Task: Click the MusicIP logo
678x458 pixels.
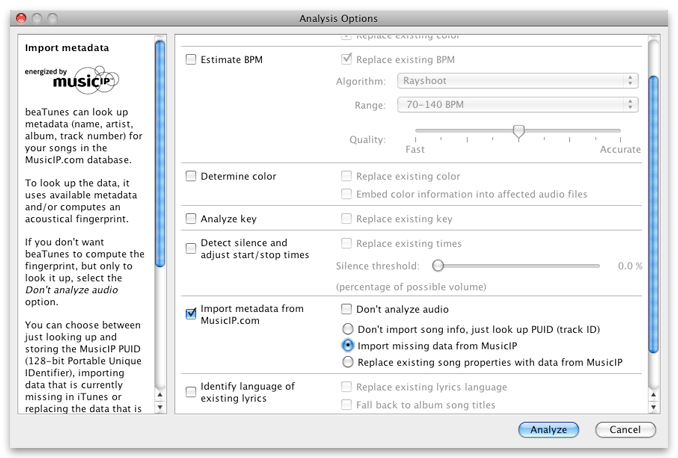Action: (71, 80)
